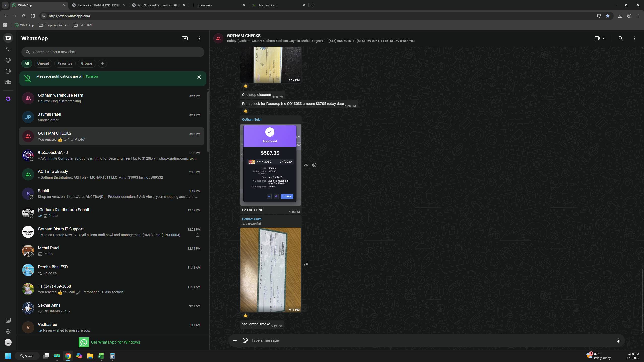Search within the GOTHAM CHECKS chat
This screenshot has height=362, width=644.
coord(621,38)
